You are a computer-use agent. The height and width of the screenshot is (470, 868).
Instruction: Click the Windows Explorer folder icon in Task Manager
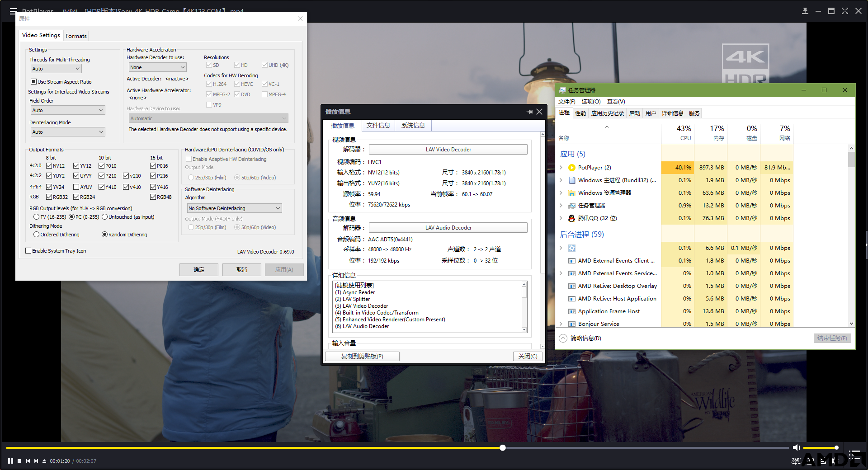tap(572, 193)
